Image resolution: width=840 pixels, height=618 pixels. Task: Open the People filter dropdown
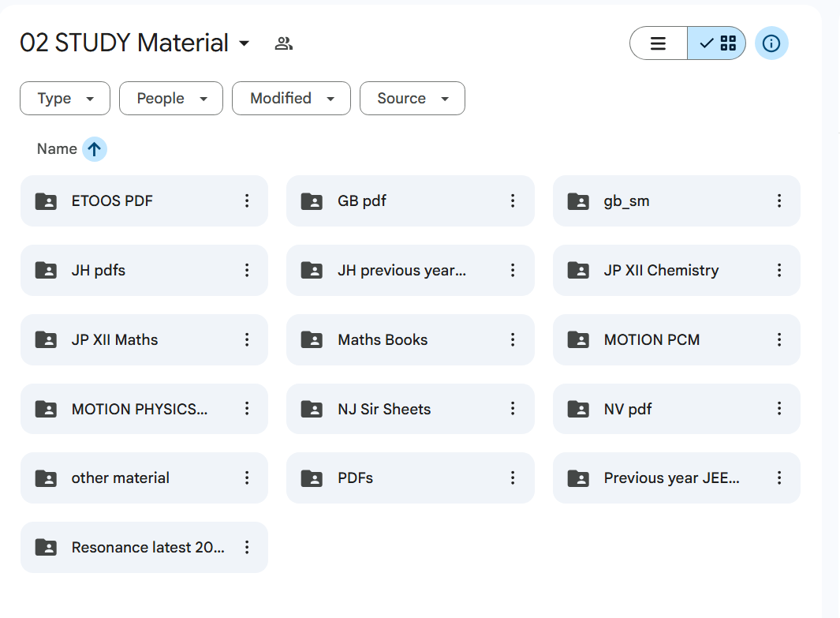point(171,99)
